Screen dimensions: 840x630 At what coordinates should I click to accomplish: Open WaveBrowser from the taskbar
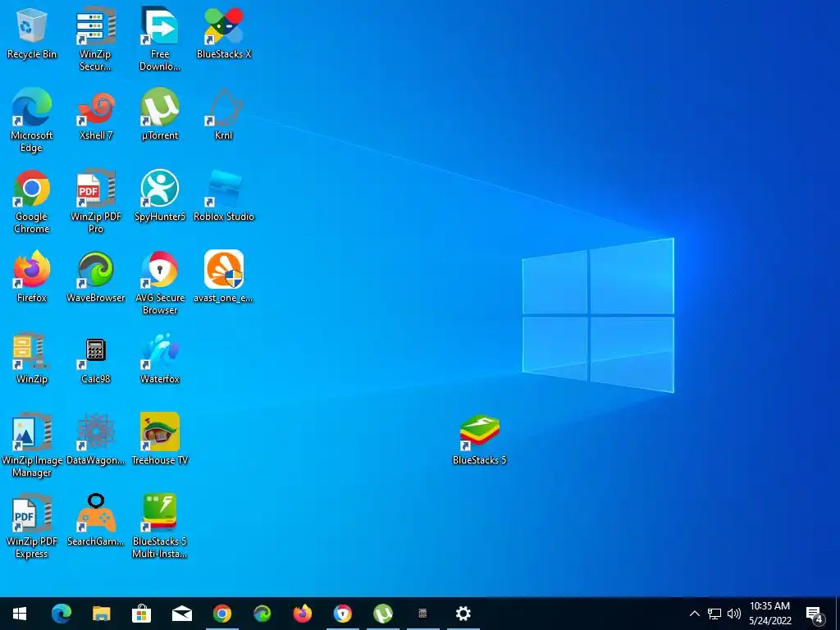(262, 614)
